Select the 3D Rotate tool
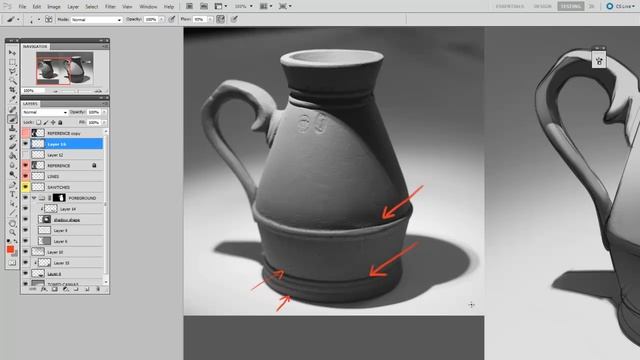This screenshot has width=640, height=360. [12, 223]
